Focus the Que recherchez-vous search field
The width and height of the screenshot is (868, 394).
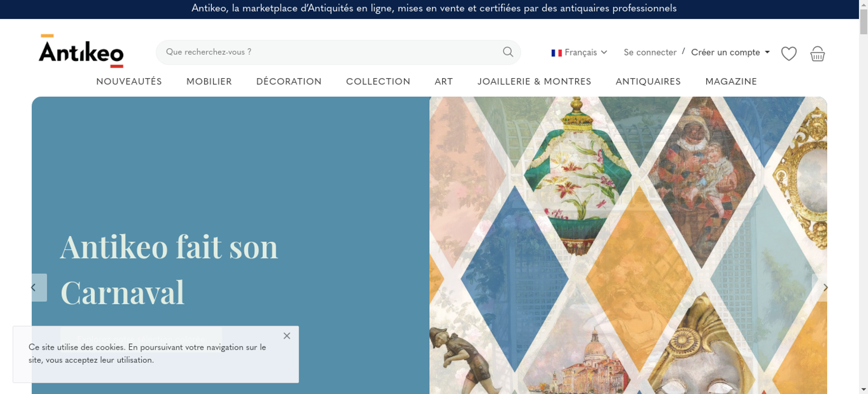(330, 52)
